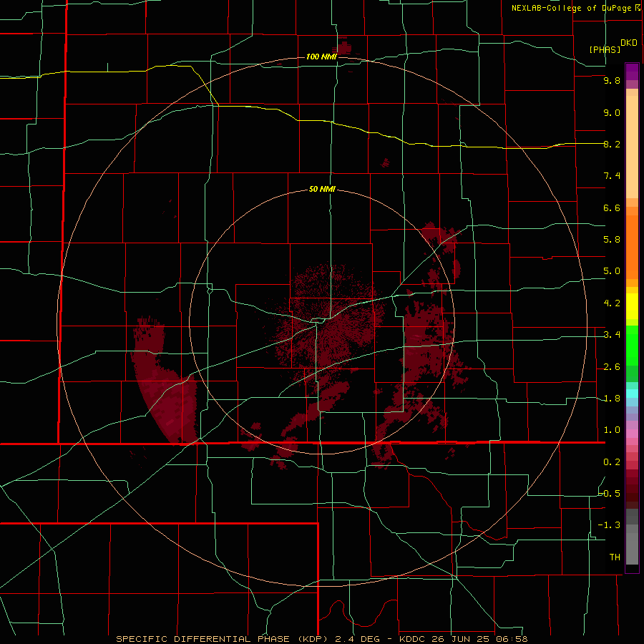Click the 9.8 value on color scale
This screenshot has width=644, height=644.
click(x=612, y=80)
